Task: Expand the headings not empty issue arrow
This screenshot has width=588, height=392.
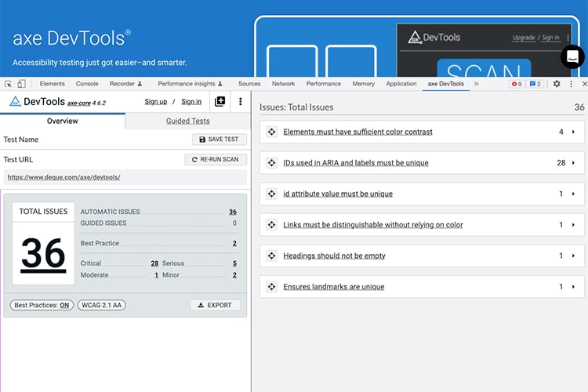Action: (573, 256)
